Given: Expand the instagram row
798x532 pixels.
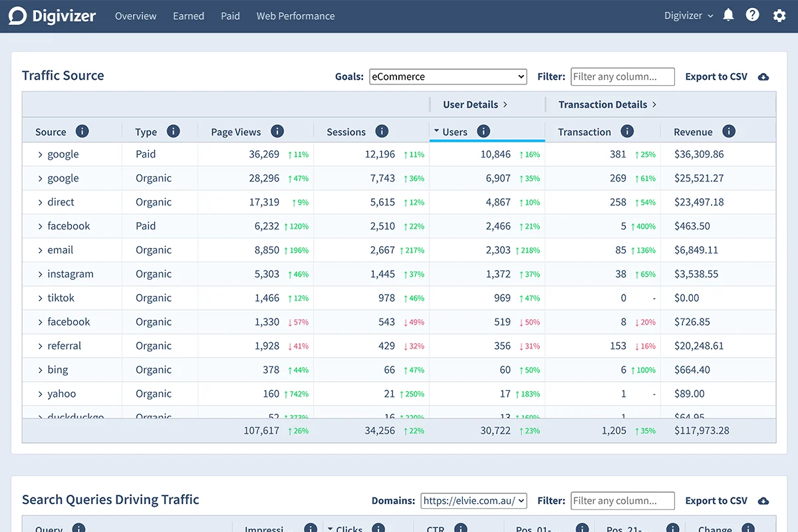Looking at the screenshot, I should click(40, 274).
